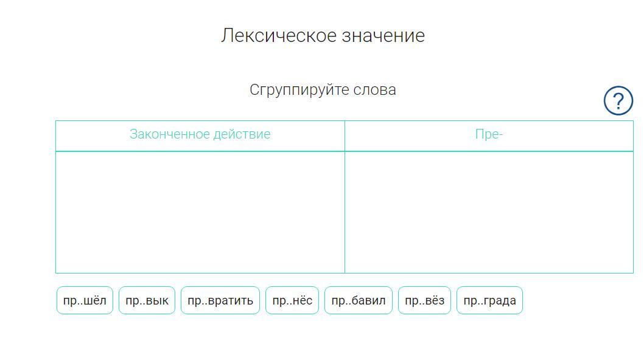The height and width of the screenshot is (341, 644).
Task: Click the table header row border line
Action: [x=345, y=151]
